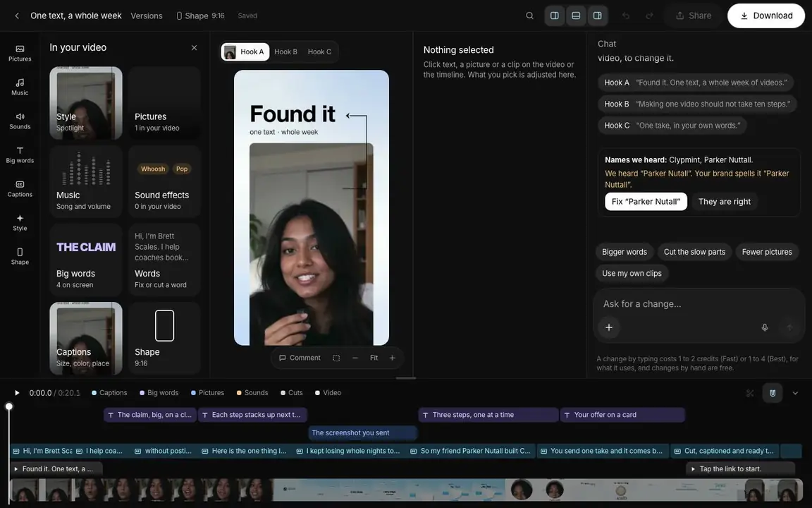The image size is (812, 508).
Task: Open the Captions Size, color, place card
Action: point(86,338)
